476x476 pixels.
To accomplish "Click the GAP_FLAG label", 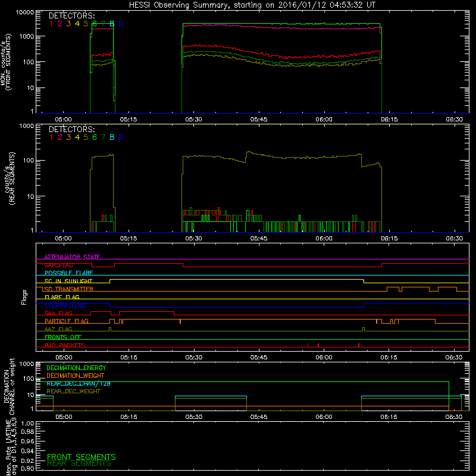I will coord(58,265).
